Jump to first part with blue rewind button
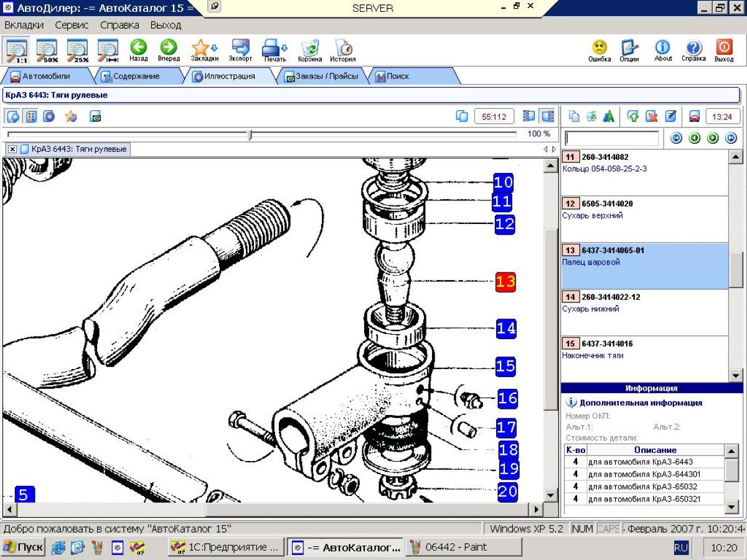The width and height of the screenshot is (747, 560). pos(676,138)
